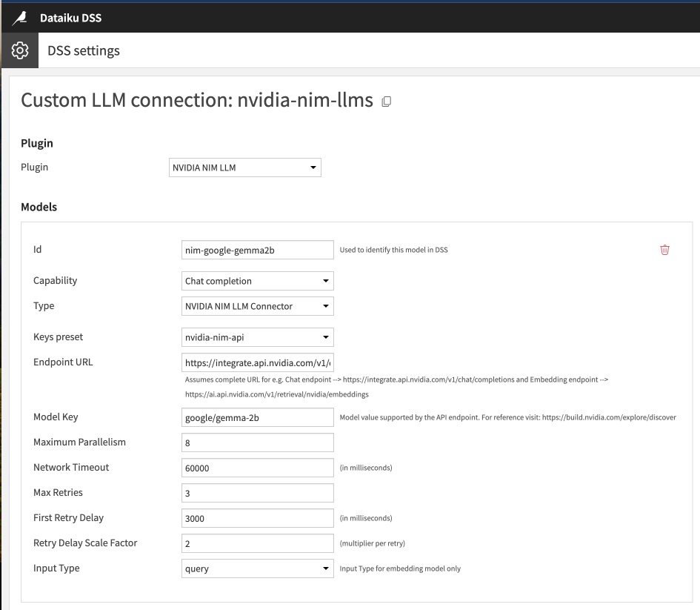Click the Retry Delay Scale Factor field

(x=257, y=543)
